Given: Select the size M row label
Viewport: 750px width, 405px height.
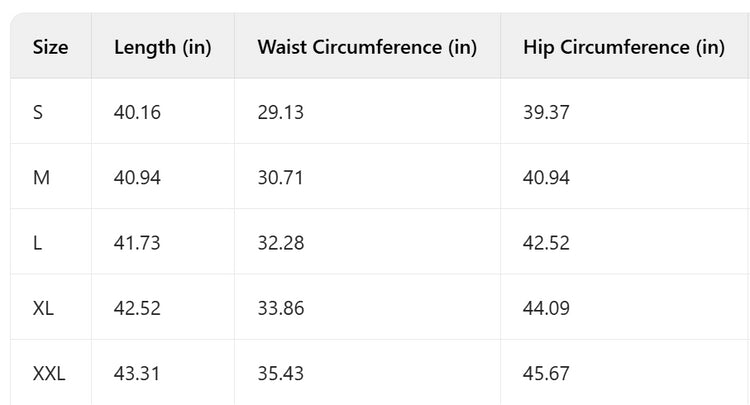Looking at the screenshot, I should point(41,177).
